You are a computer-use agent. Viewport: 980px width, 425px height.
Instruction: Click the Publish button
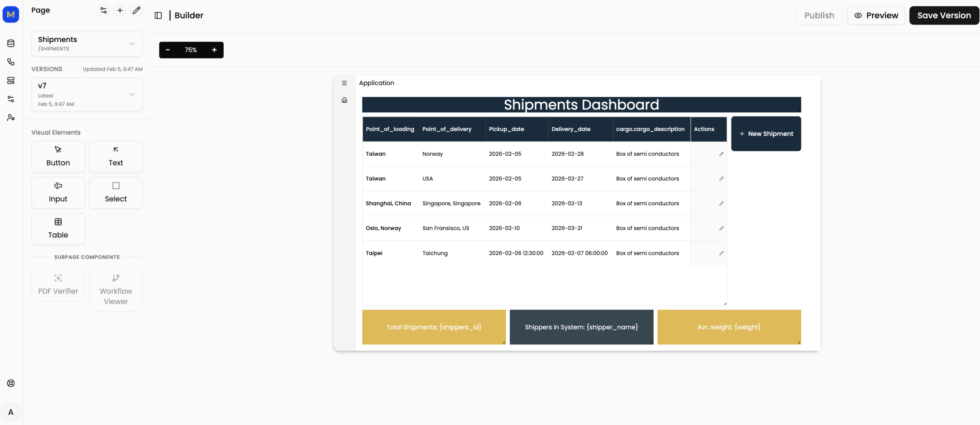[x=819, y=15]
